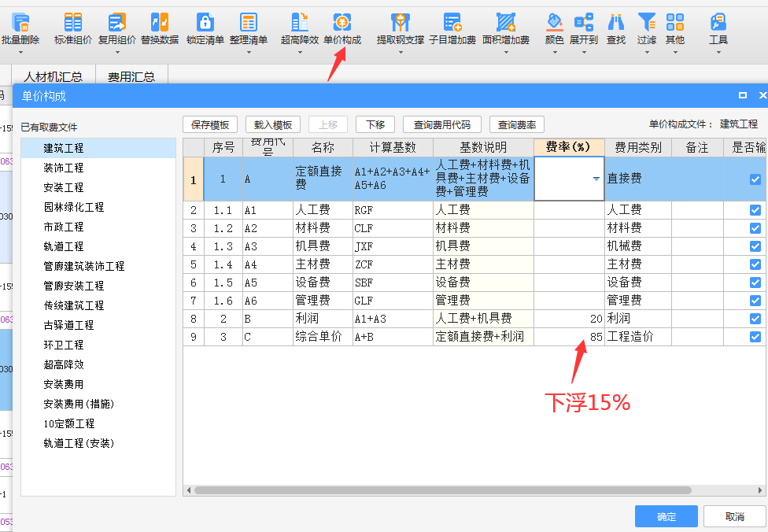Open the 其他 other tools icon

pos(675,23)
